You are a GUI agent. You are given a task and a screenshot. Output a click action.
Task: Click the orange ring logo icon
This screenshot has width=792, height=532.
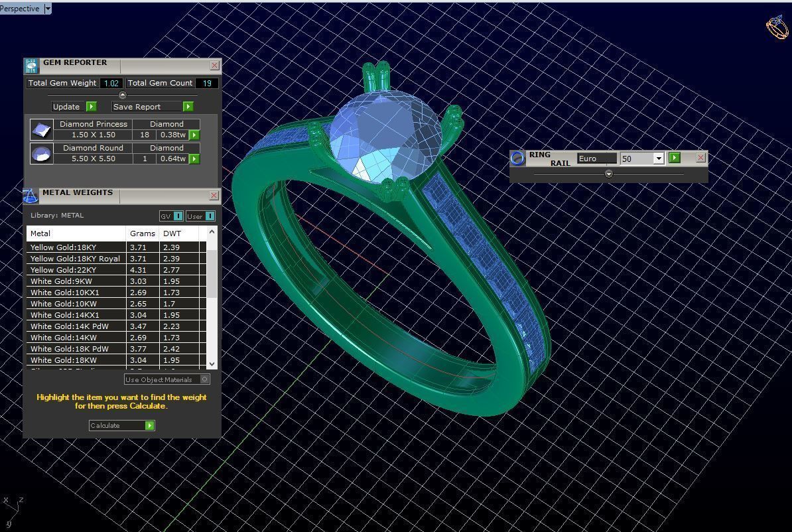coord(777,27)
